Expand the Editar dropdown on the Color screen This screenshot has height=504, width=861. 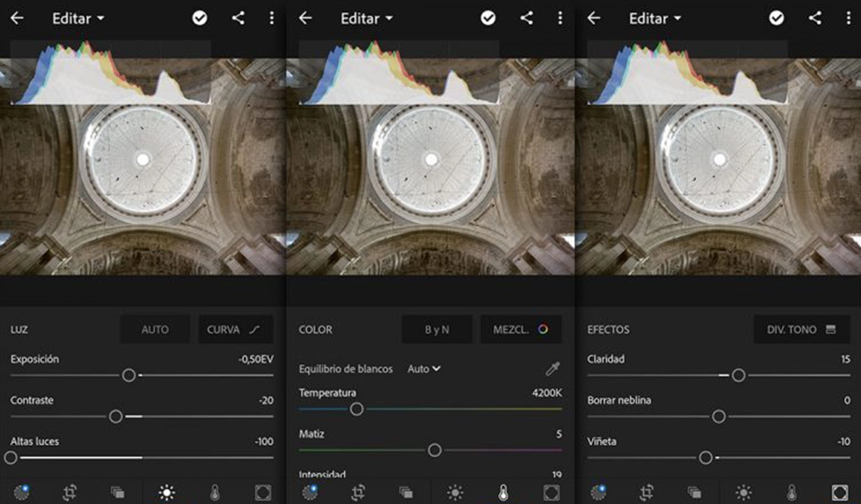click(x=366, y=18)
